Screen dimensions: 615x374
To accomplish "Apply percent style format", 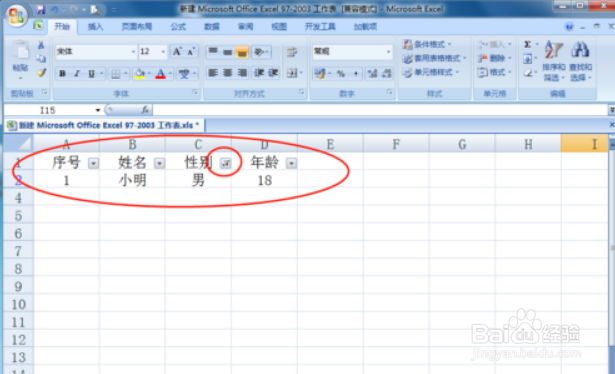I will pos(341,73).
